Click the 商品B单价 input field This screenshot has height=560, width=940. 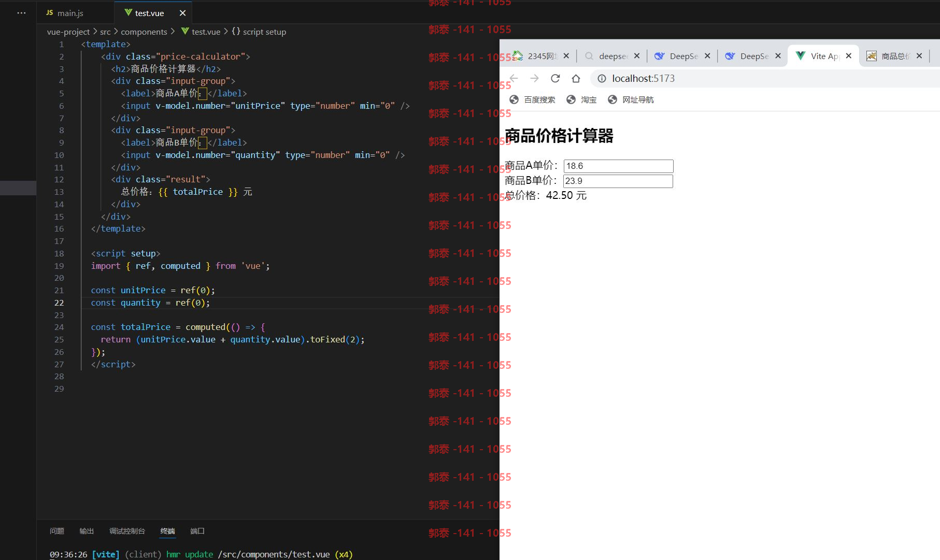618,181
